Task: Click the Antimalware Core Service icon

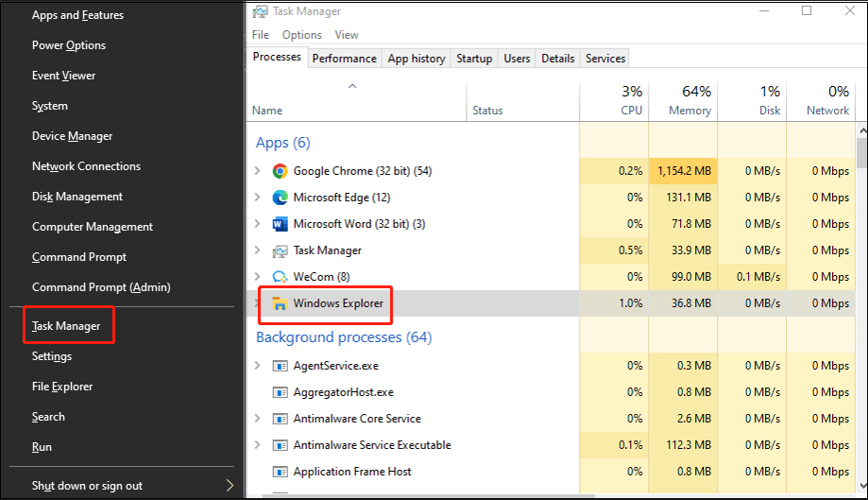Action: (x=281, y=419)
